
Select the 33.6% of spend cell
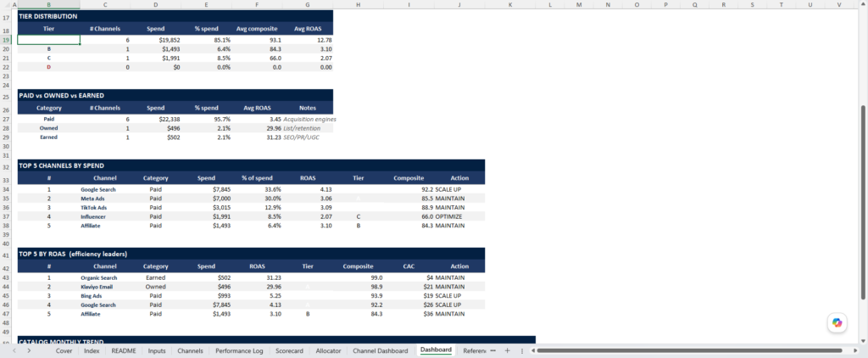257,189
